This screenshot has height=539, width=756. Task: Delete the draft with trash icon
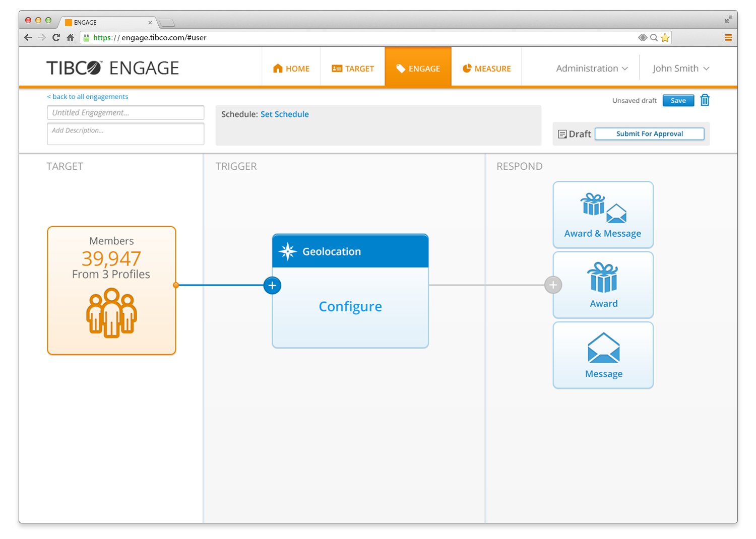tap(705, 100)
